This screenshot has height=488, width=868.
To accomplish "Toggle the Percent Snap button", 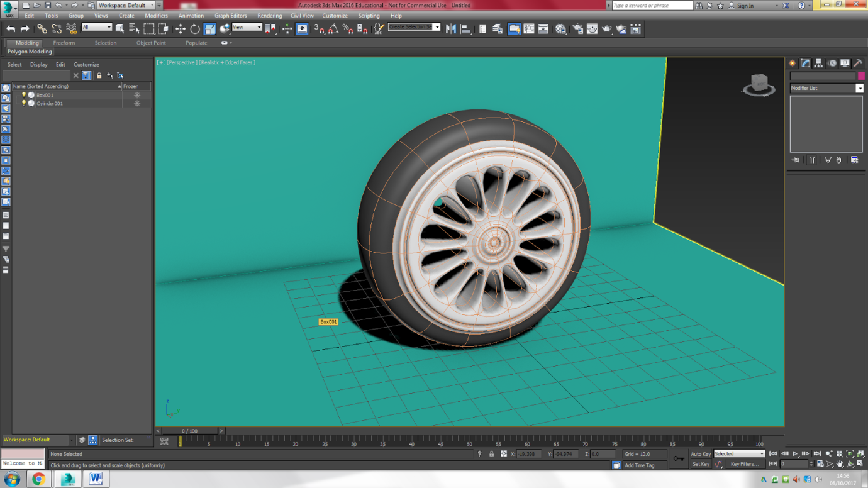I will [348, 28].
